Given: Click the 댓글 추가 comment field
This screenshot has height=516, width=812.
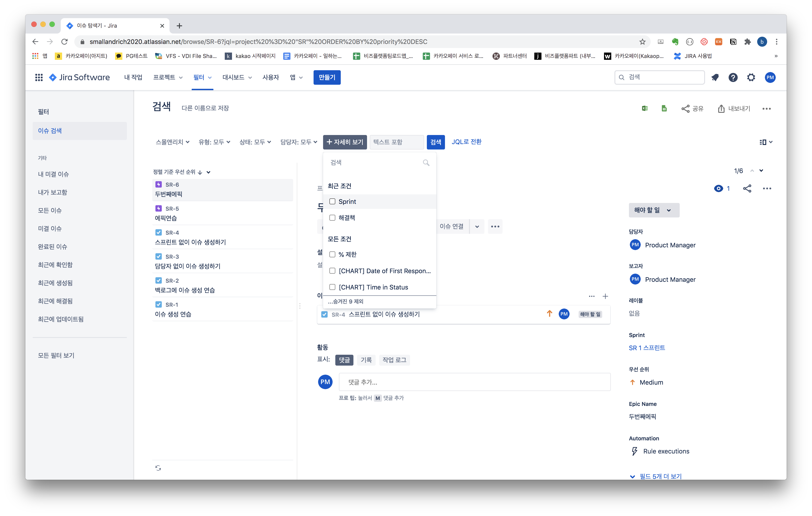Looking at the screenshot, I should 474,382.
